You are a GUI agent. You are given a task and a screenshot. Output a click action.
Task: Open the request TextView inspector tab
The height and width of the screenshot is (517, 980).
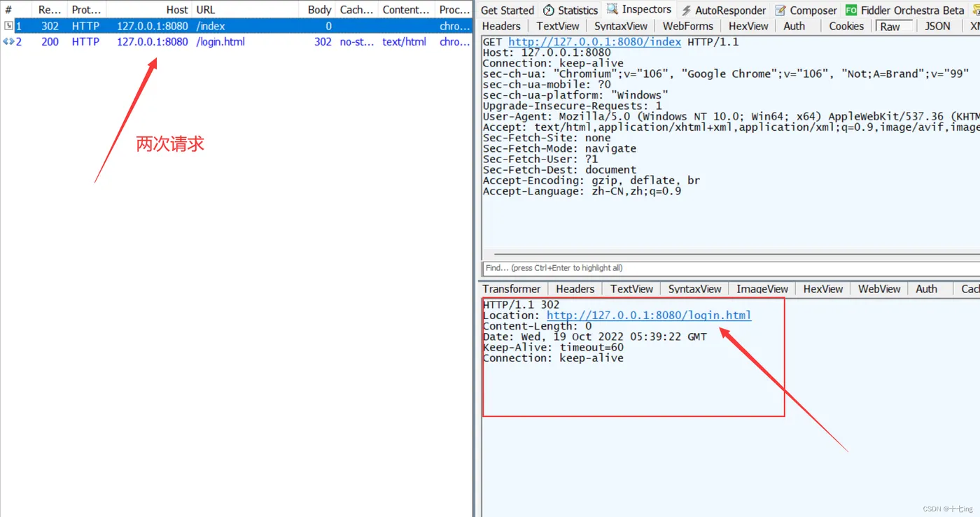558,26
